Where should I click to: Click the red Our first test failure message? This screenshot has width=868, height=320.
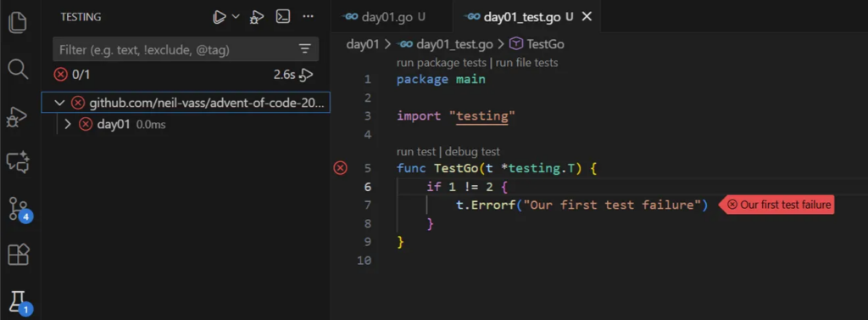click(777, 205)
